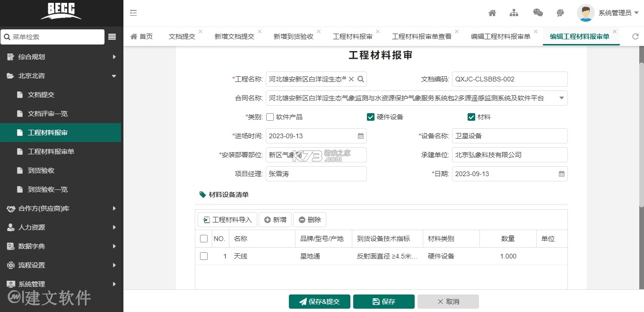Uncheck the 硬件设备 checkbox
644x312 pixels.
[371, 117]
